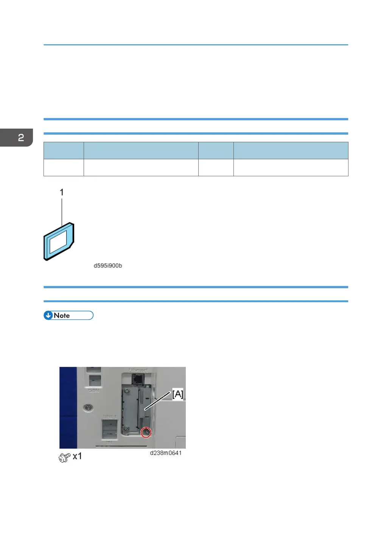The height and width of the screenshot is (556, 392).
Task: Click the screw x1 icon
Action: (64, 457)
